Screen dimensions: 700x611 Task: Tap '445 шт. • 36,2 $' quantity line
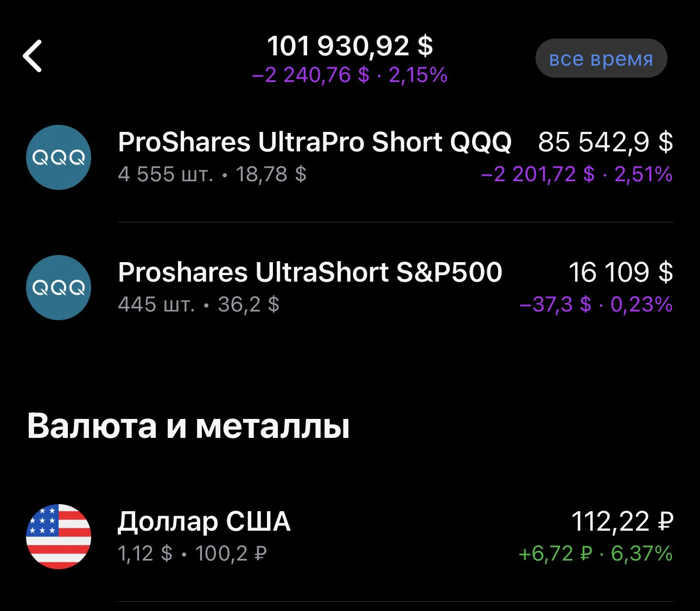(x=199, y=304)
